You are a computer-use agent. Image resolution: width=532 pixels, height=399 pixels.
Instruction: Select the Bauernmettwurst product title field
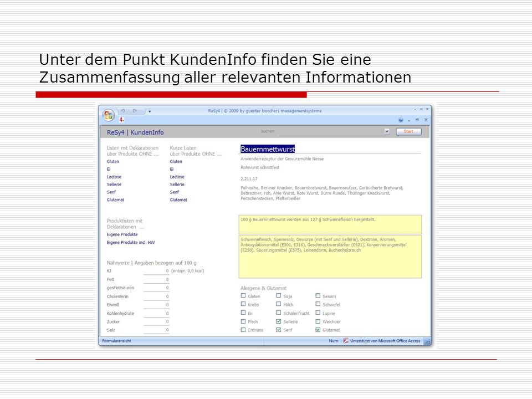[x=330, y=149]
